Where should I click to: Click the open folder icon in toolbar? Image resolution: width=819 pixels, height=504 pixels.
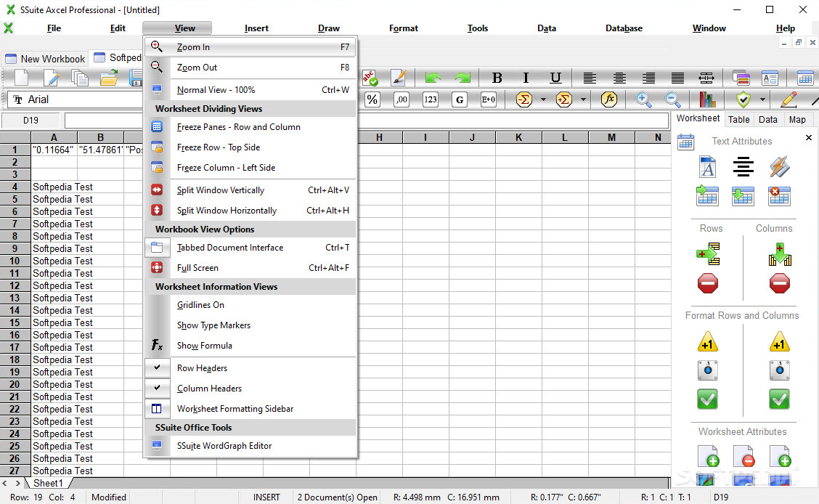click(109, 78)
